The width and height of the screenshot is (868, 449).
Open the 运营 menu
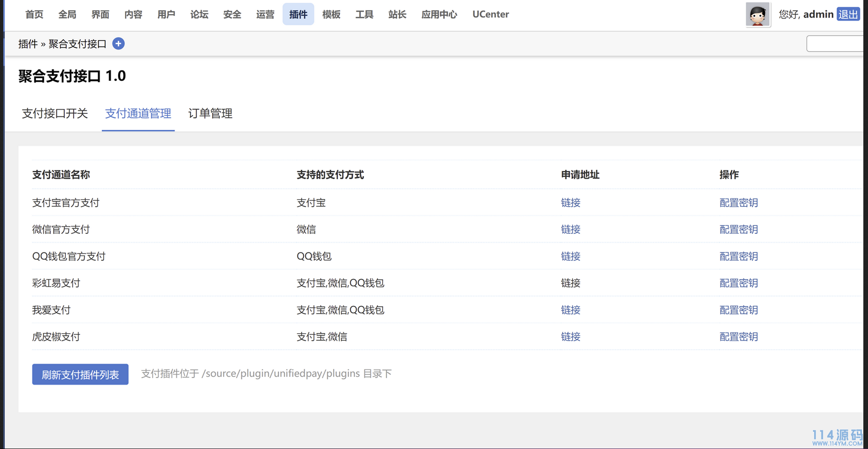(x=266, y=14)
